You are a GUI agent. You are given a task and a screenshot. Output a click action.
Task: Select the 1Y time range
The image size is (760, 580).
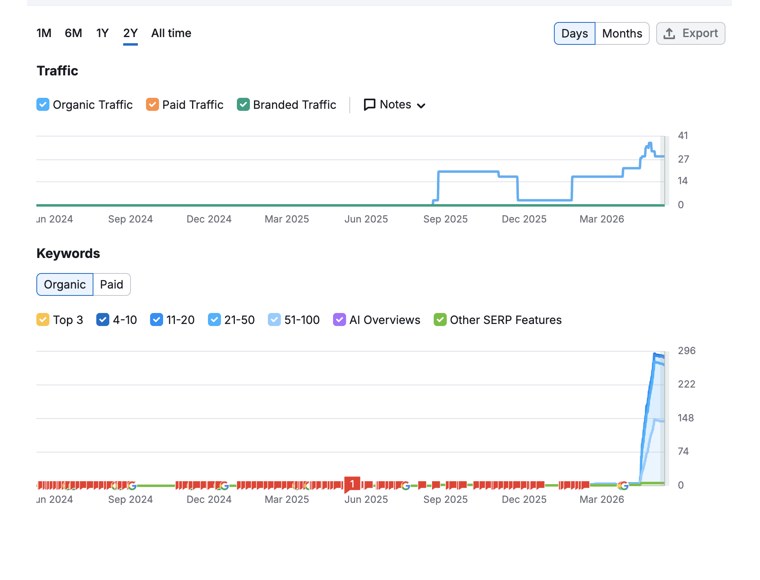[x=102, y=33]
